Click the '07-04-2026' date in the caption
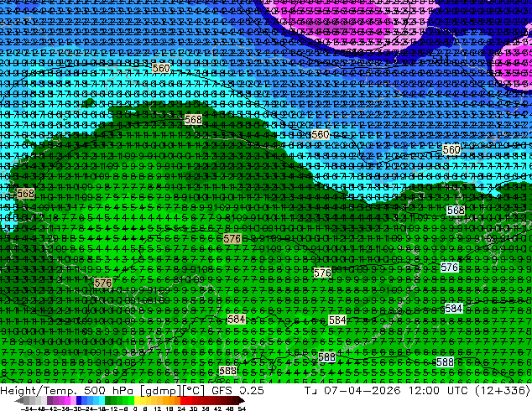 (362, 390)
